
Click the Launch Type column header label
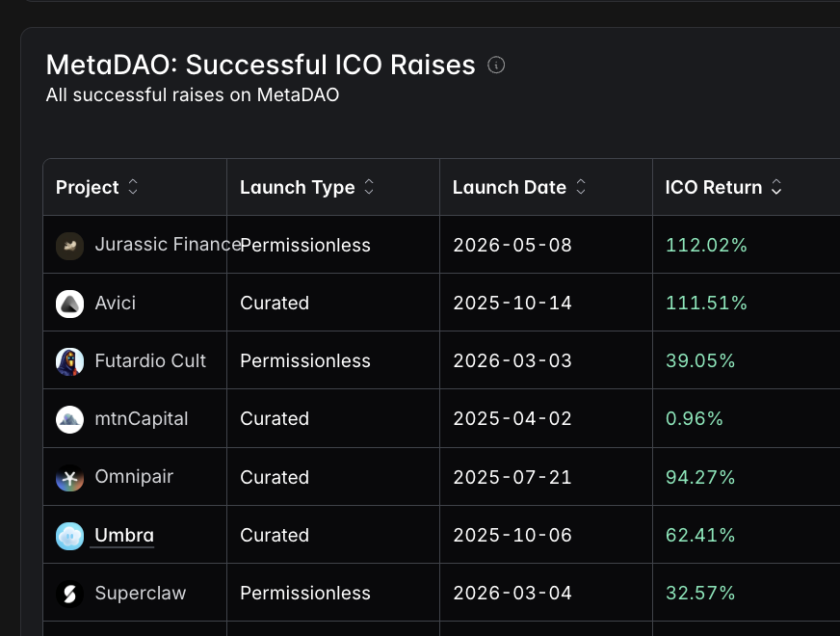pos(298,187)
